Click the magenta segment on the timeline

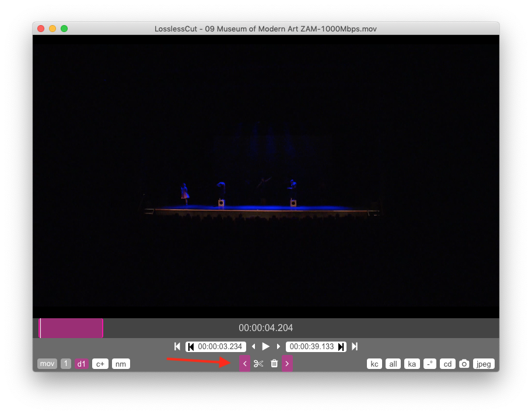pyautogui.click(x=71, y=328)
